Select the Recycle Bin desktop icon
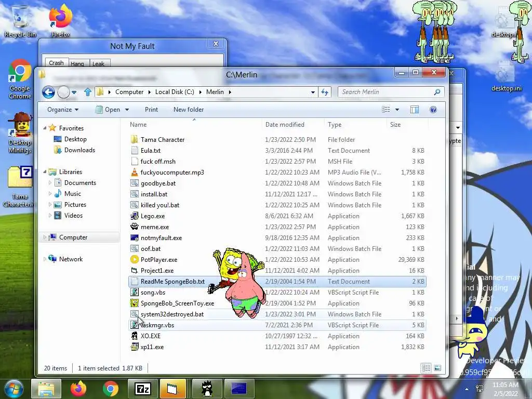 click(x=20, y=21)
